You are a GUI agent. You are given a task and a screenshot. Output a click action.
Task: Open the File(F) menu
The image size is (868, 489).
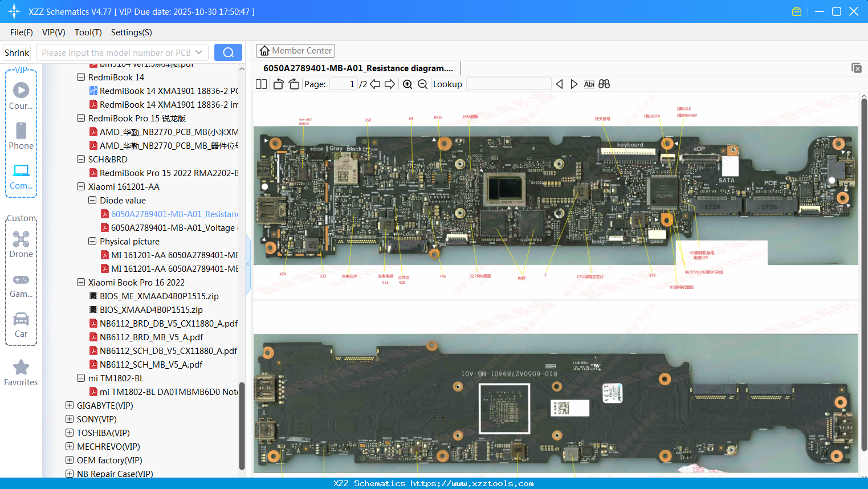[x=22, y=32]
